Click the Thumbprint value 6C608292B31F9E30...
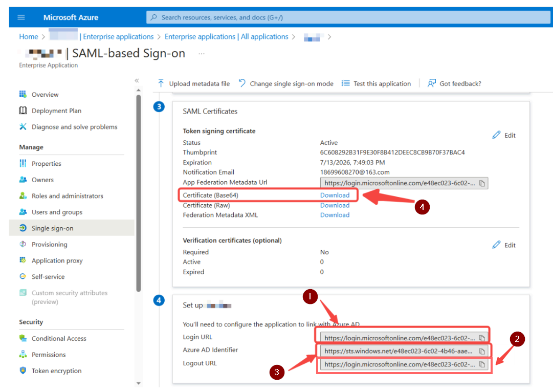553x392 pixels. (392, 153)
